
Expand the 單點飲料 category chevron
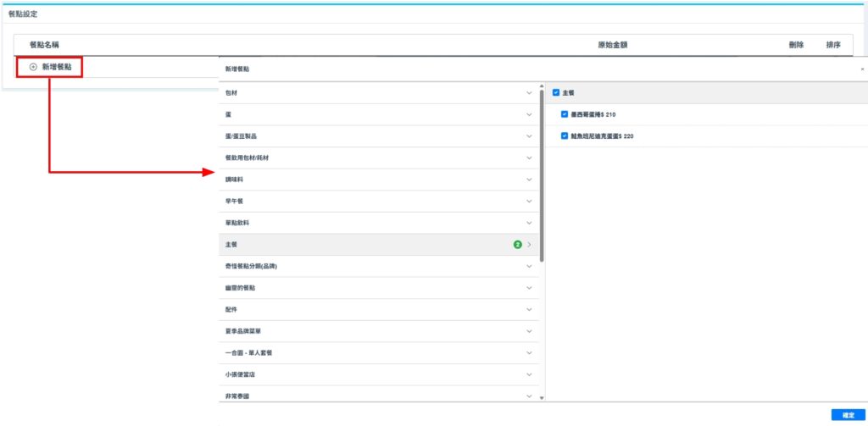pyautogui.click(x=529, y=223)
